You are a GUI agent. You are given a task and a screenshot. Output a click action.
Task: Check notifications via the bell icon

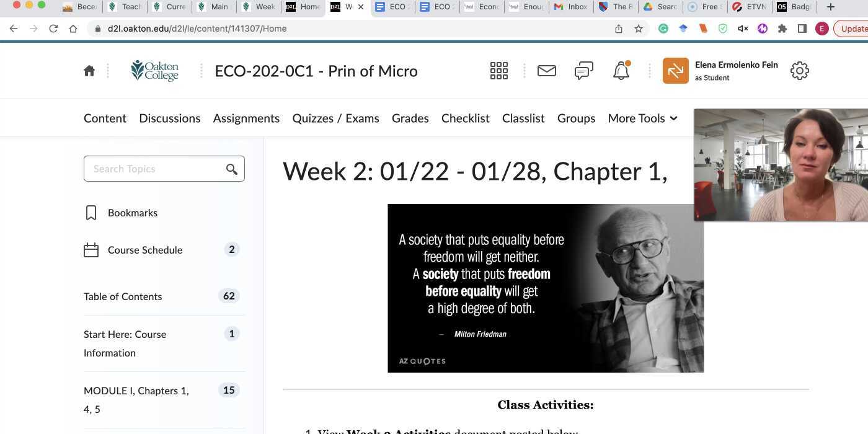pyautogui.click(x=621, y=70)
